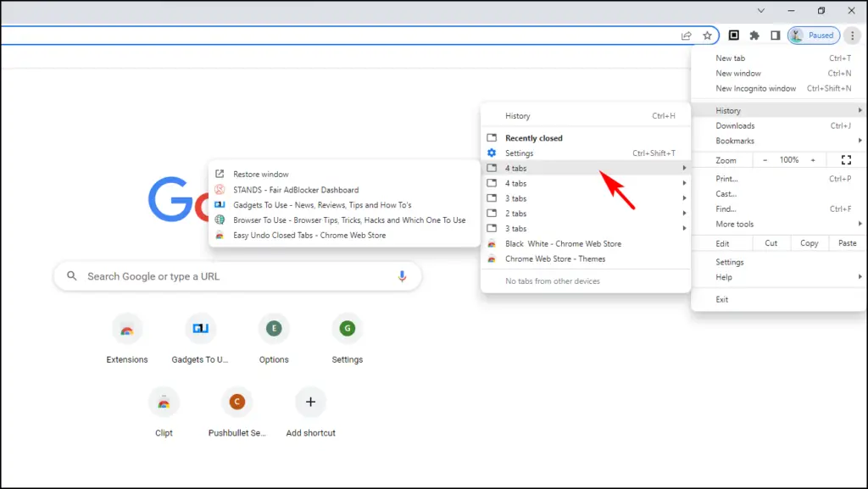Open the History submenu entry in the Chrome menu
868x489 pixels.
point(777,111)
